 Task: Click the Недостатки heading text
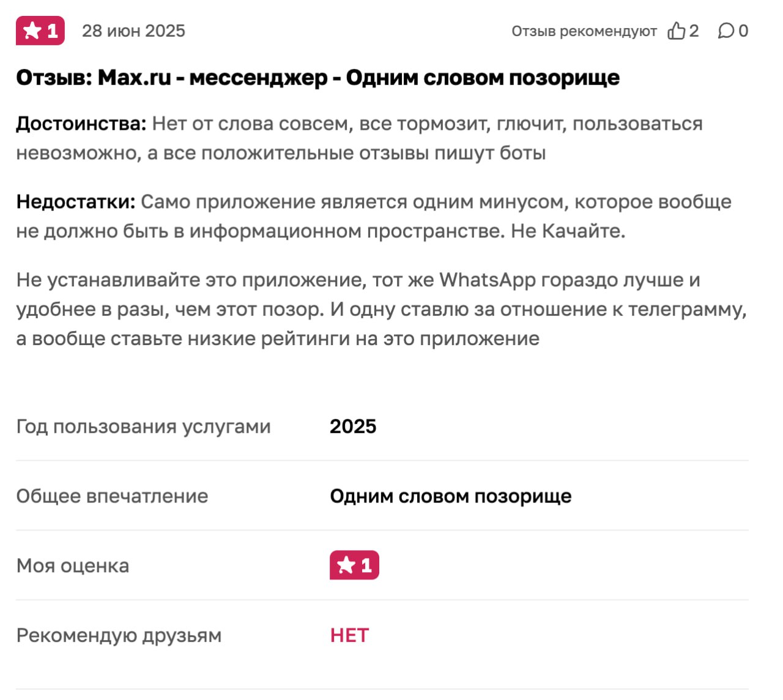[x=76, y=202]
